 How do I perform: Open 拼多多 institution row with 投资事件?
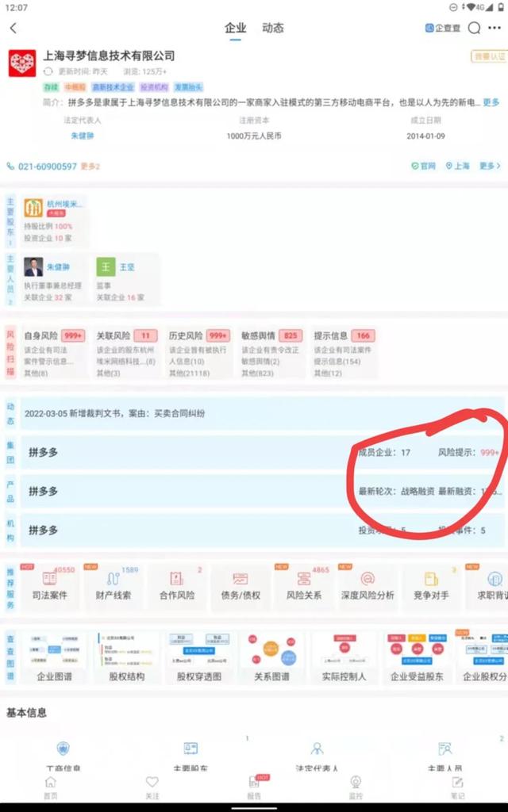click(x=262, y=530)
